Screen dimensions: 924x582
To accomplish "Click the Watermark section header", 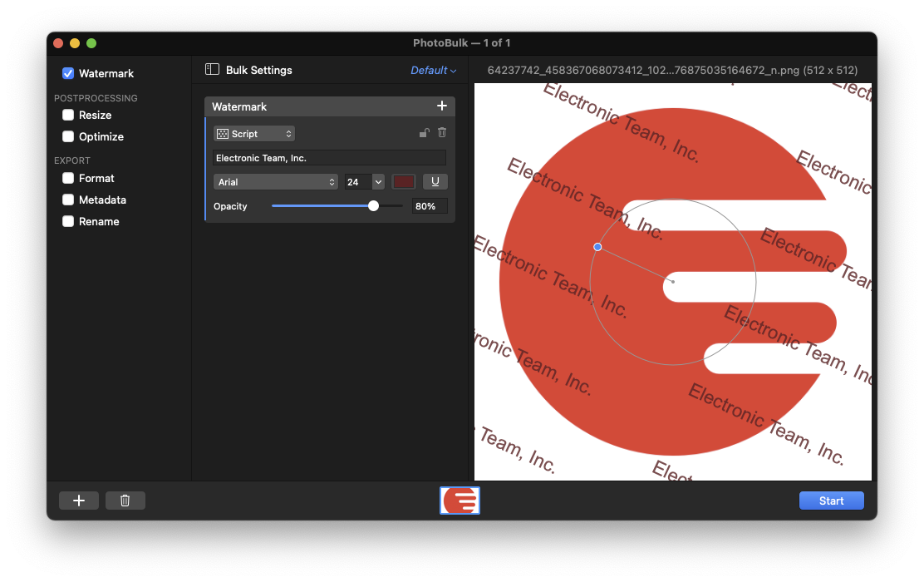I will pyautogui.click(x=329, y=106).
